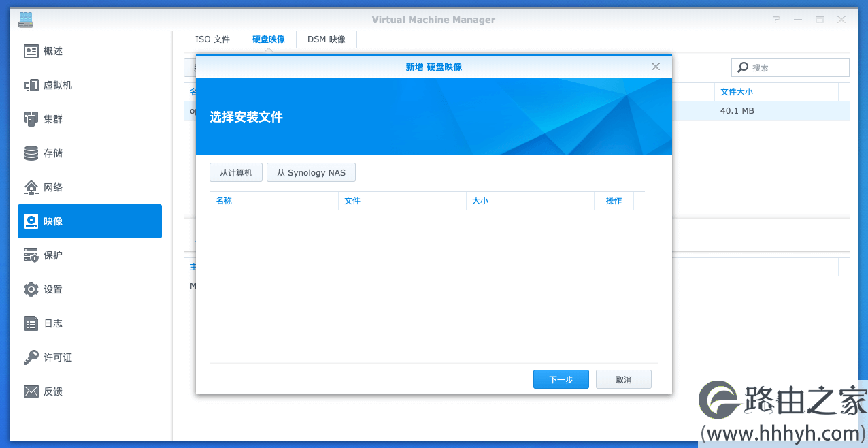Click the 搜索 search input field

(x=790, y=67)
